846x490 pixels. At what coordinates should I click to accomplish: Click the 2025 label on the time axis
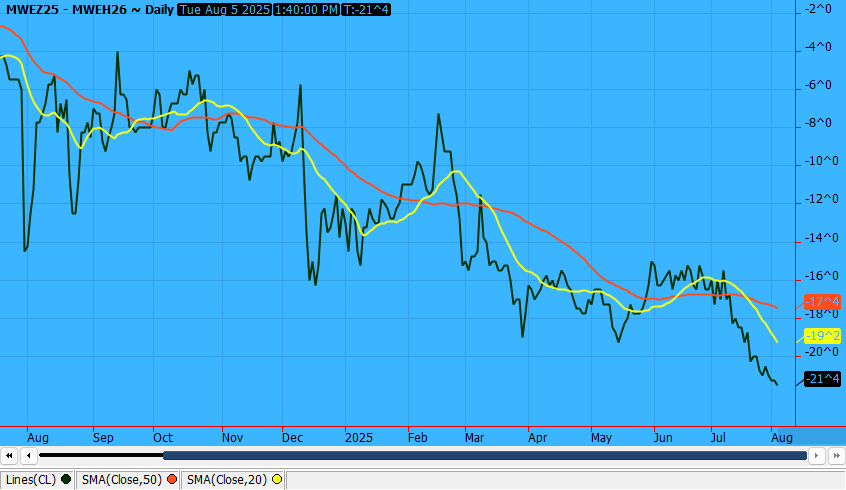(357, 437)
